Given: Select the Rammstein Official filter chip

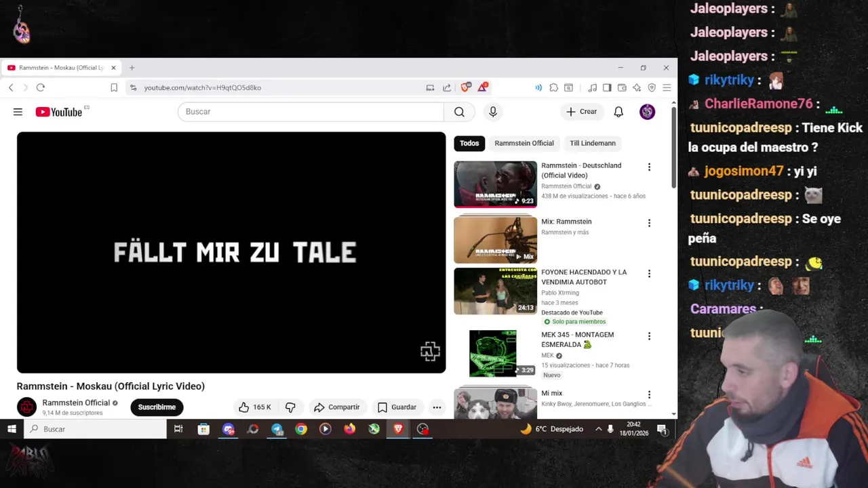Looking at the screenshot, I should [x=524, y=143].
